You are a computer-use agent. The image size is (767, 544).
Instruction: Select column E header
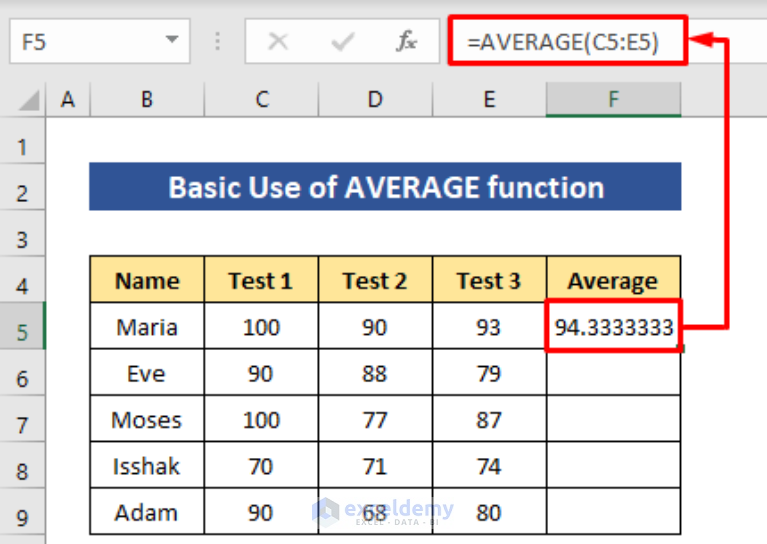(x=489, y=100)
